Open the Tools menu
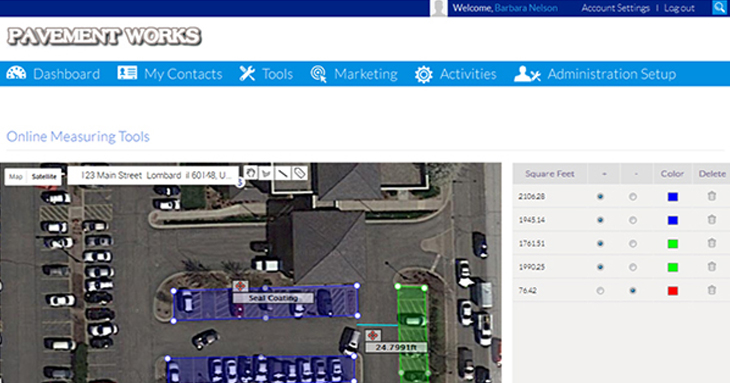 coord(266,74)
